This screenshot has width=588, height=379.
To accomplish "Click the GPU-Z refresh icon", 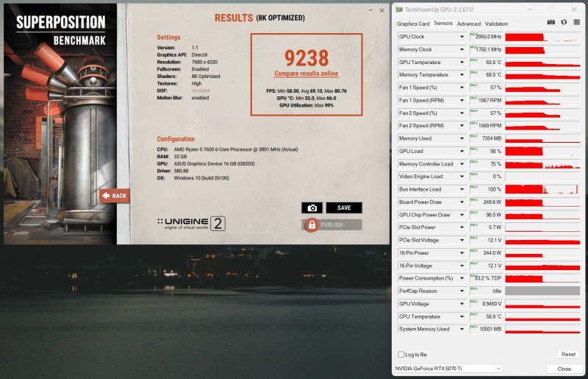I will tap(564, 23).
